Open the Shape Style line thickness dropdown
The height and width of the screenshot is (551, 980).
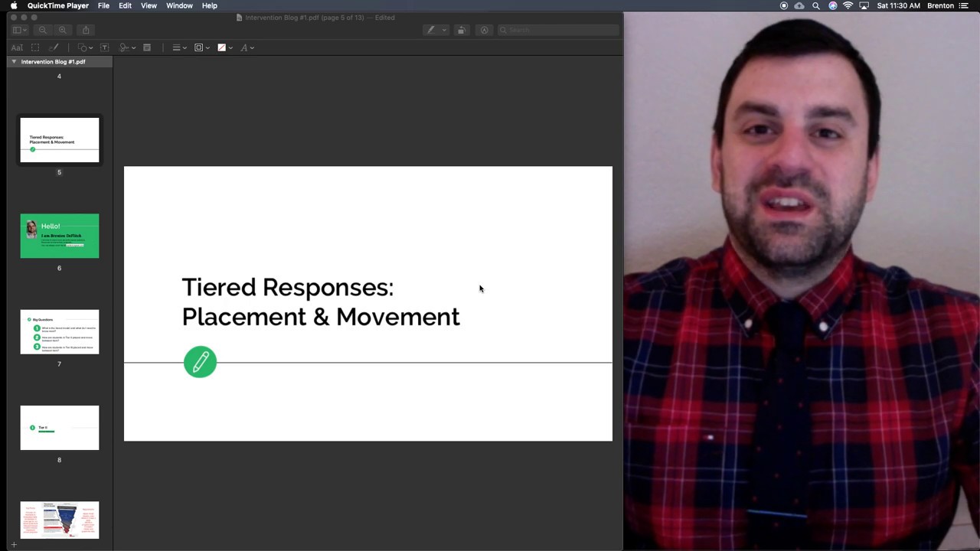click(179, 47)
